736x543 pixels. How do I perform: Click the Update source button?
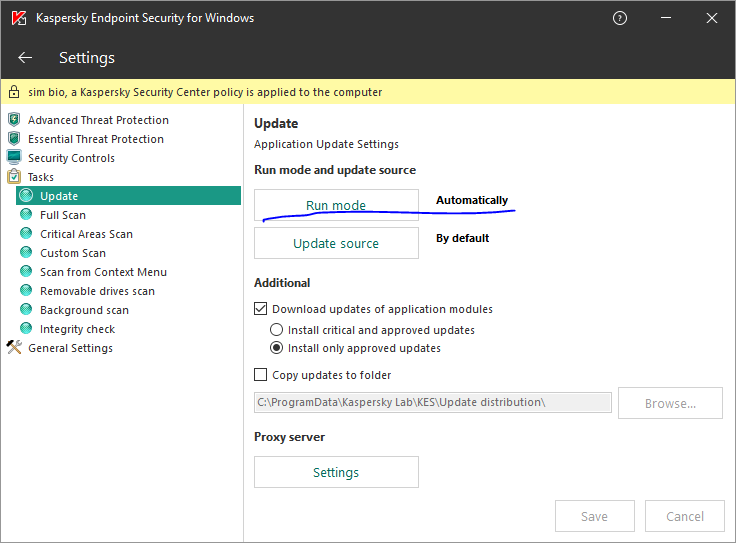coord(336,243)
